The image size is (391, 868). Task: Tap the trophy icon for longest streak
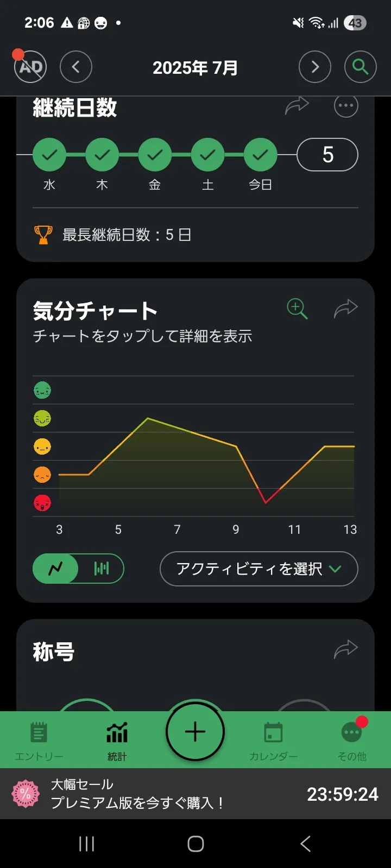coord(43,235)
